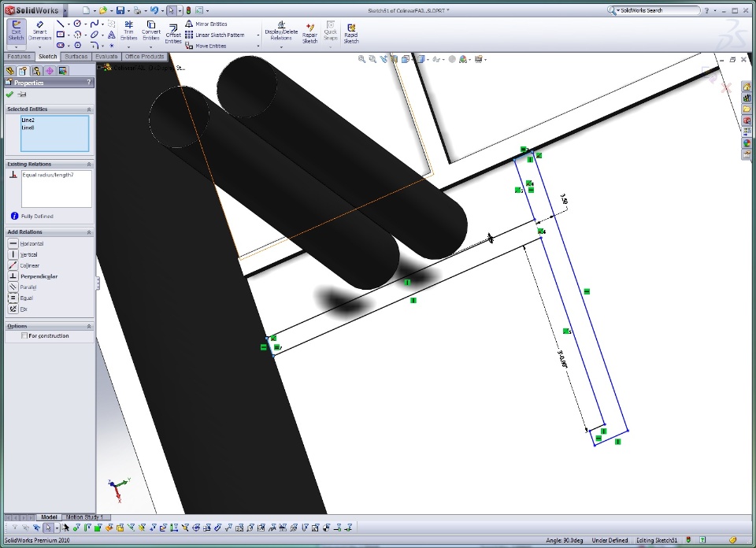The height and width of the screenshot is (548, 756).
Task: Open Display/Delete Relations tool
Action: 281,31
